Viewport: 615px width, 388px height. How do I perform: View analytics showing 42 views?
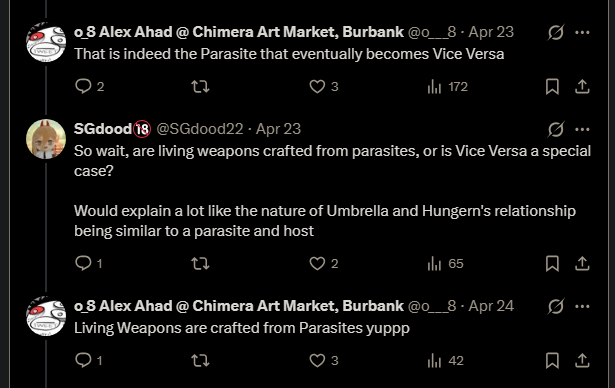pos(445,360)
